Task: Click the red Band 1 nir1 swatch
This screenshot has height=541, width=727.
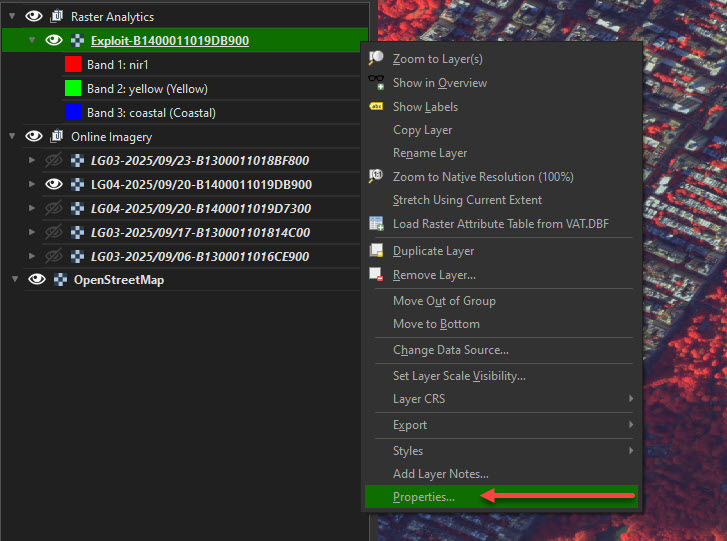Action: click(x=72, y=64)
